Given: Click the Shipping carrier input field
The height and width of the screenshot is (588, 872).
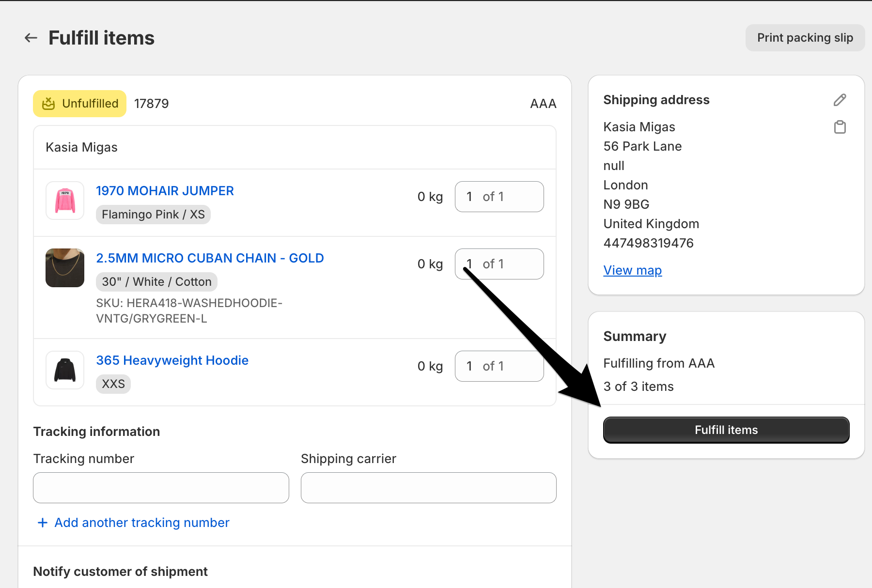Looking at the screenshot, I should pyautogui.click(x=428, y=488).
